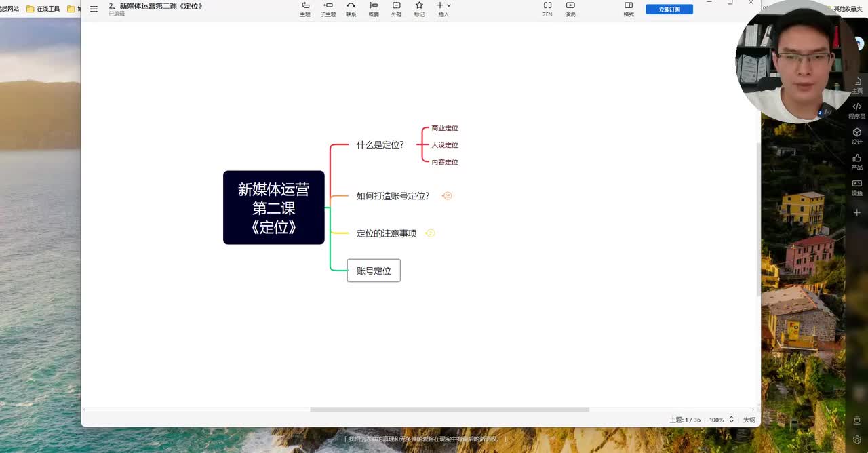
Task: Select the central topic 新媒体运营第二课《定位》
Action: [x=274, y=208]
